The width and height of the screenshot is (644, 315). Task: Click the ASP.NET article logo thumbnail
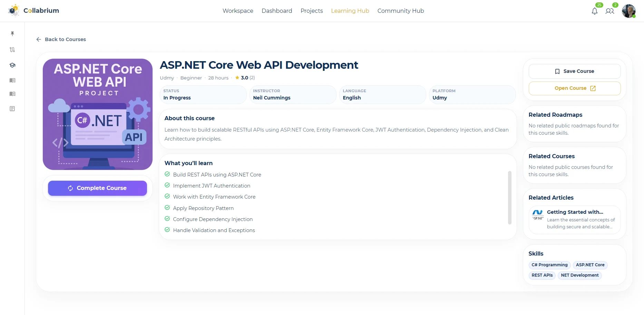tap(538, 215)
